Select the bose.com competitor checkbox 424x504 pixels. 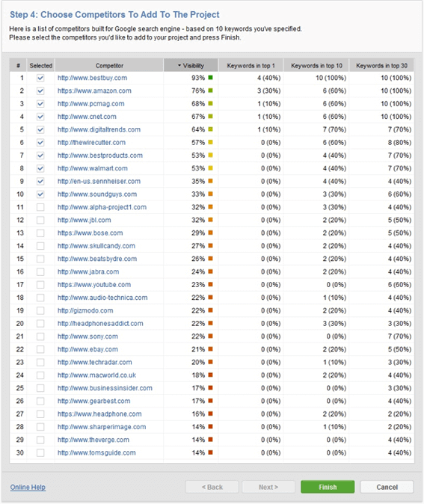40,233
